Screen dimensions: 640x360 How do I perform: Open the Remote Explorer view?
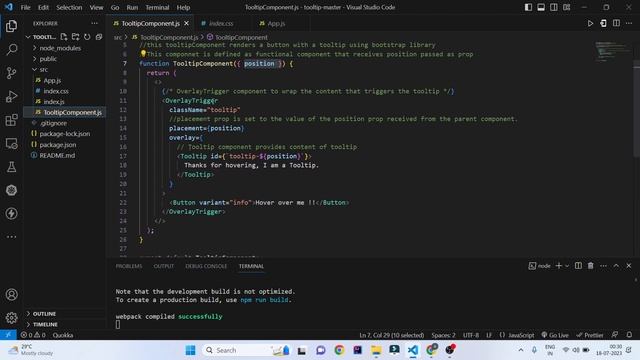(x=11, y=143)
